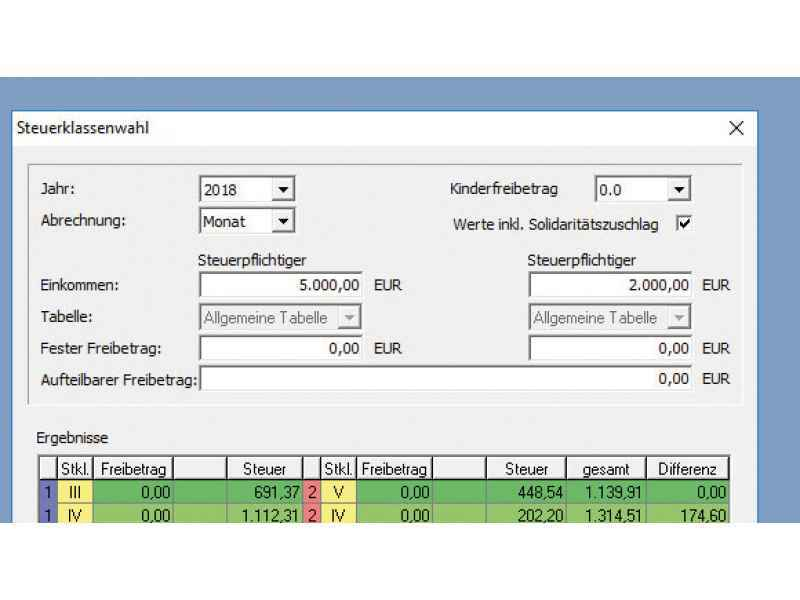Click the Einkommen field showing 5.000,00
Viewport: 800px width, 600px height.
click(283, 285)
